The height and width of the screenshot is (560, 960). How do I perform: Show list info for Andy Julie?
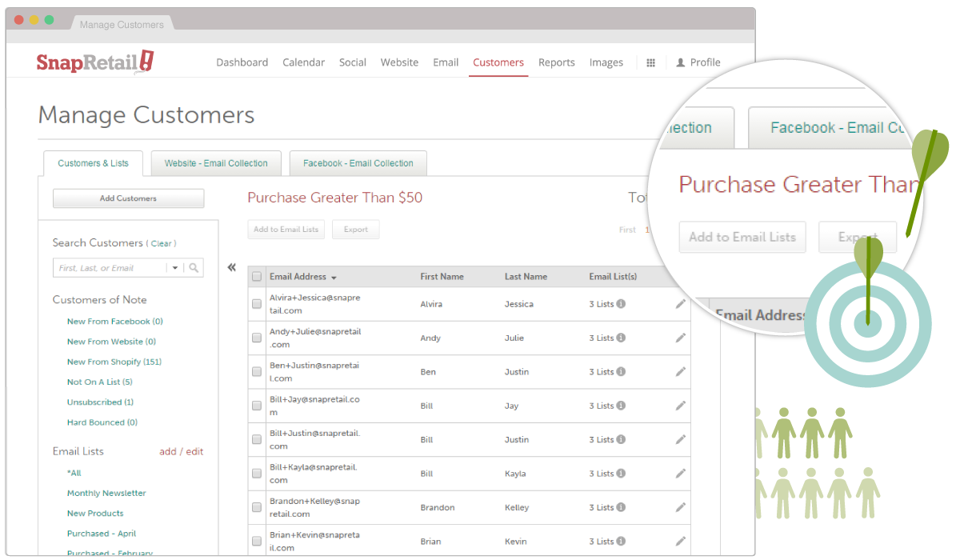(x=621, y=338)
